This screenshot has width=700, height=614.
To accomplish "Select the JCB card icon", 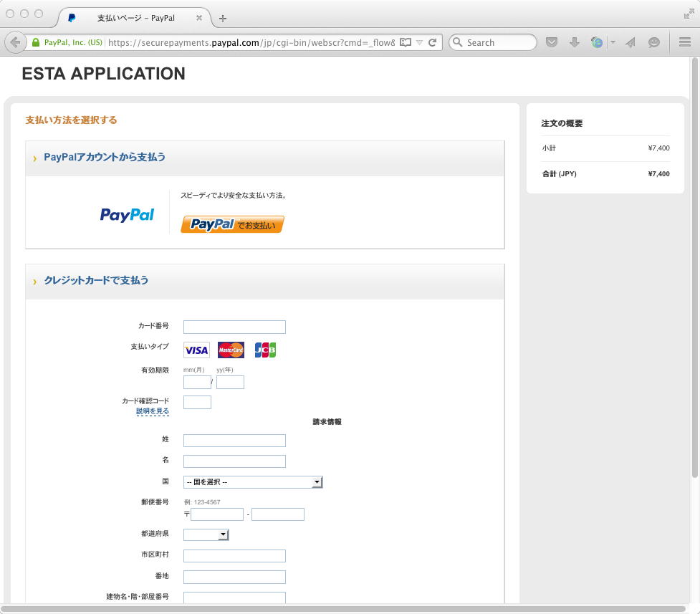I will click(x=265, y=350).
